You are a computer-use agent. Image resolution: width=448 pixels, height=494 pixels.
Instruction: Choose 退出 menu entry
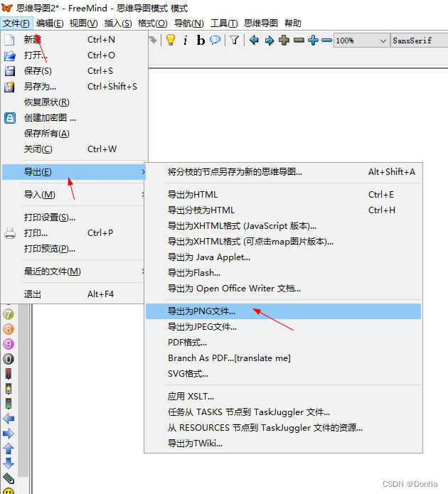click(74, 294)
